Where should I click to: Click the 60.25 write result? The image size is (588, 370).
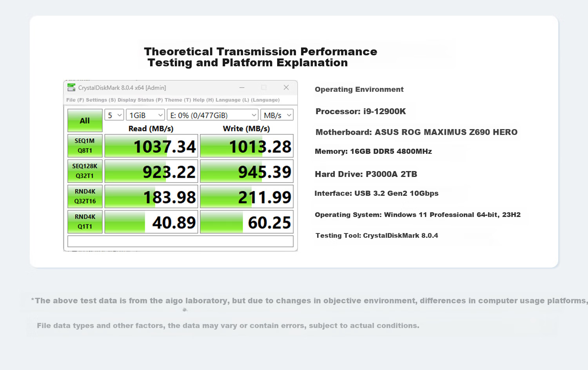click(x=247, y=222)
